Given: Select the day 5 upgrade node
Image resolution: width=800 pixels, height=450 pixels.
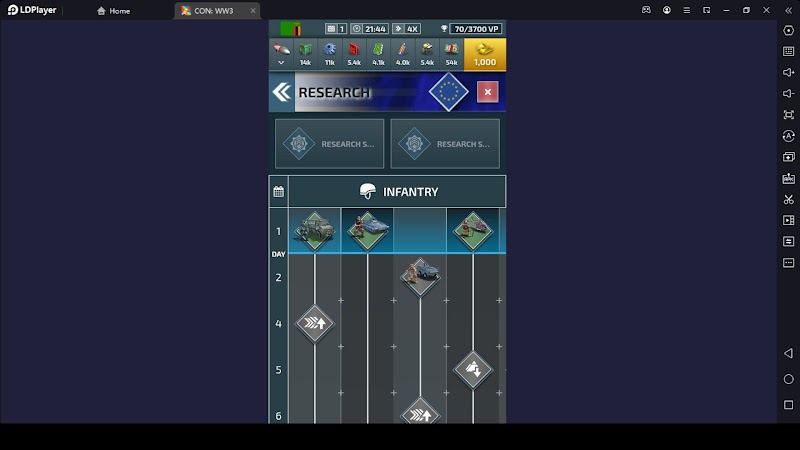Looking at the screenshot, I should point(473,369).
